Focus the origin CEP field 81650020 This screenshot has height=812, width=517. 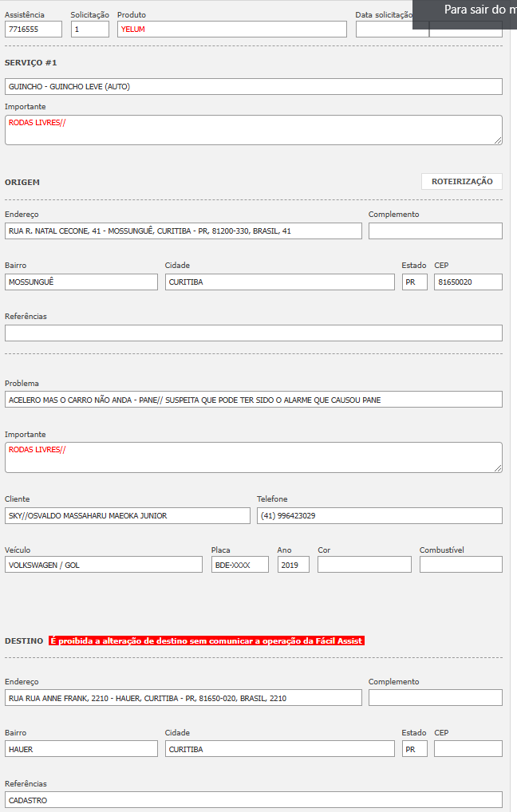point(468,282)
